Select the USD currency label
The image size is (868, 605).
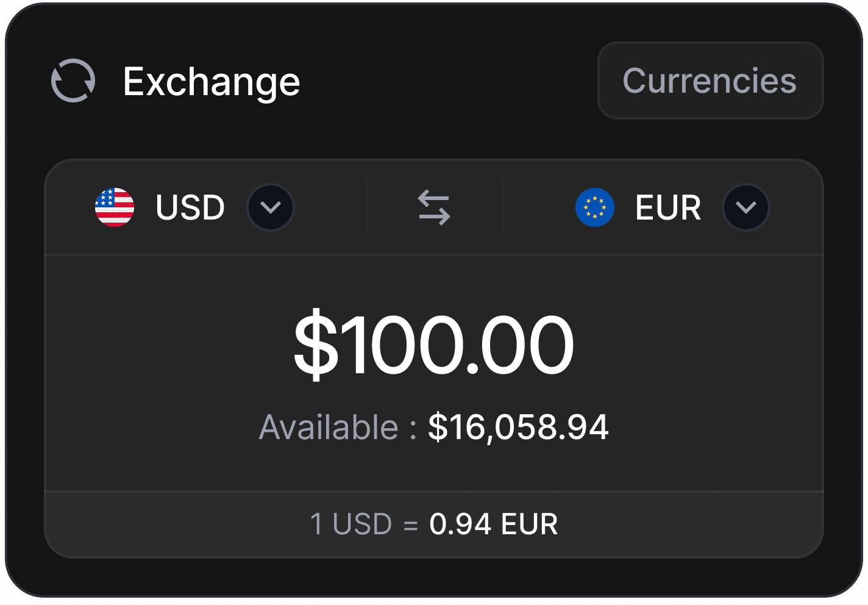click(190, 208)
